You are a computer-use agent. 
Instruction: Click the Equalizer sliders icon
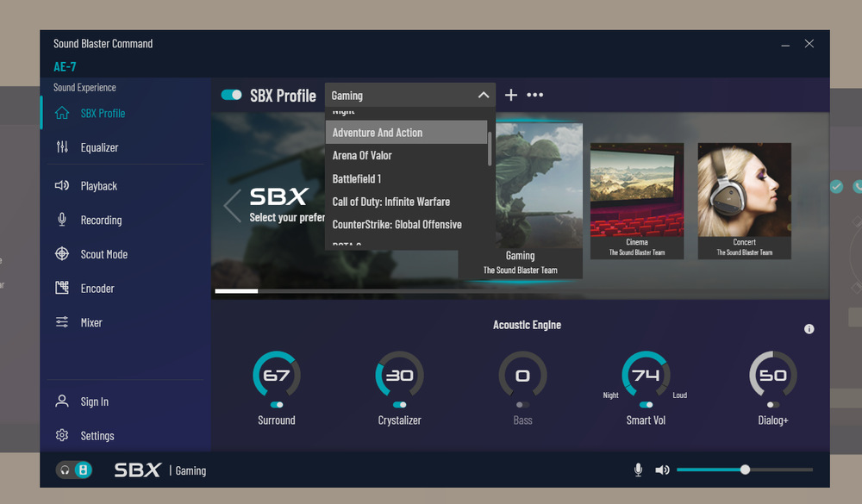[62, 146]
